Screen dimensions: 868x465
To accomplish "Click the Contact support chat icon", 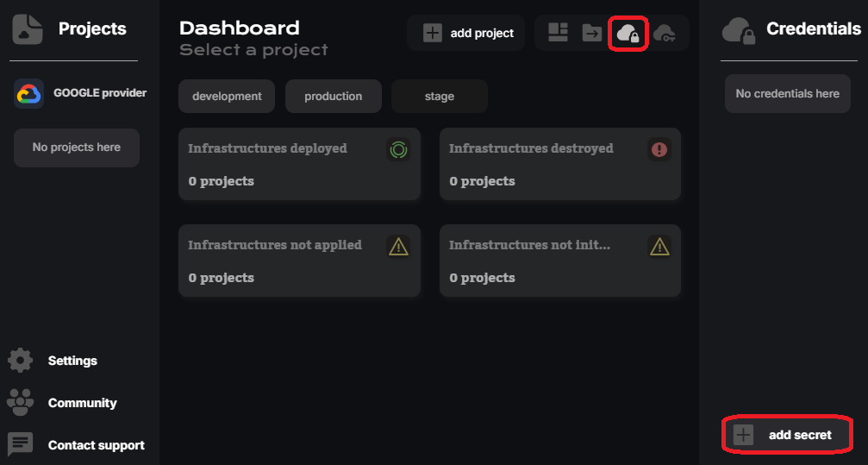I will [x=20, y=445].
